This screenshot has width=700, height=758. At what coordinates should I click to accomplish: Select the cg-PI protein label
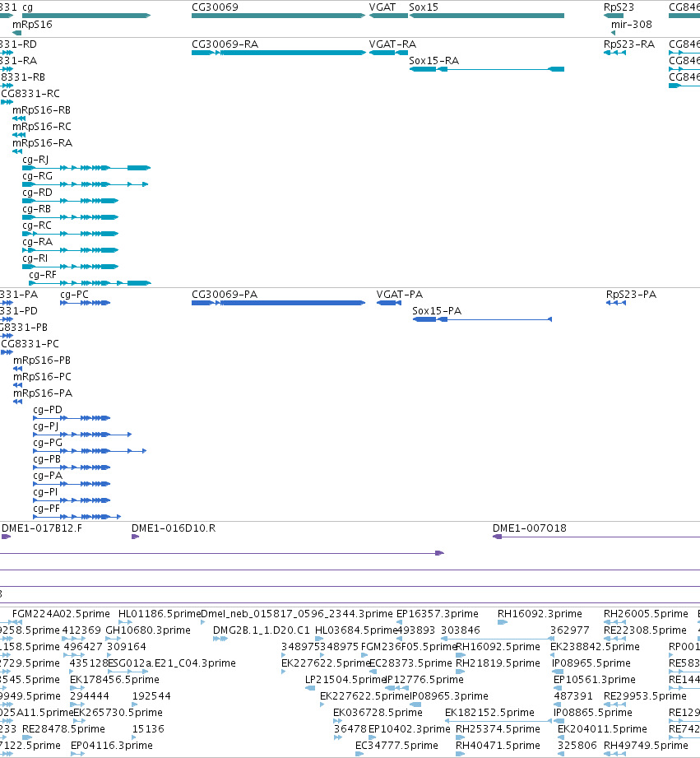[x=45, y=491]
